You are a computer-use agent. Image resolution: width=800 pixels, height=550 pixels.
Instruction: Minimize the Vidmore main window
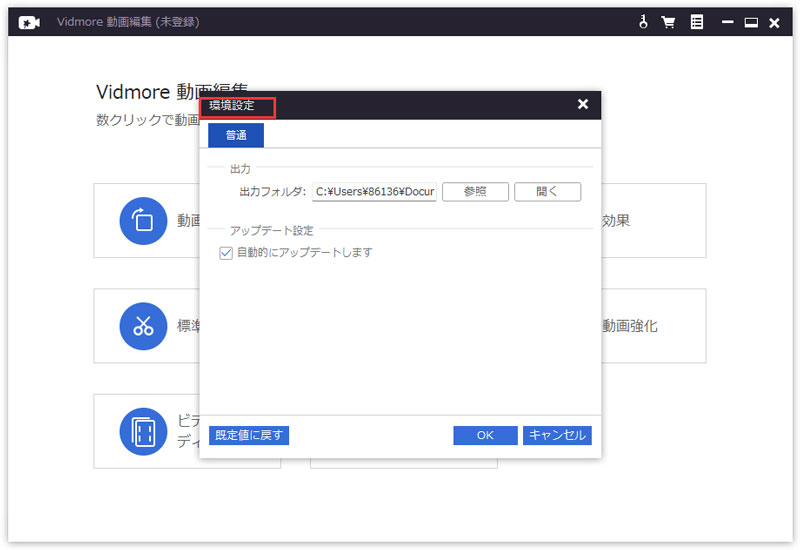(728, 22)
